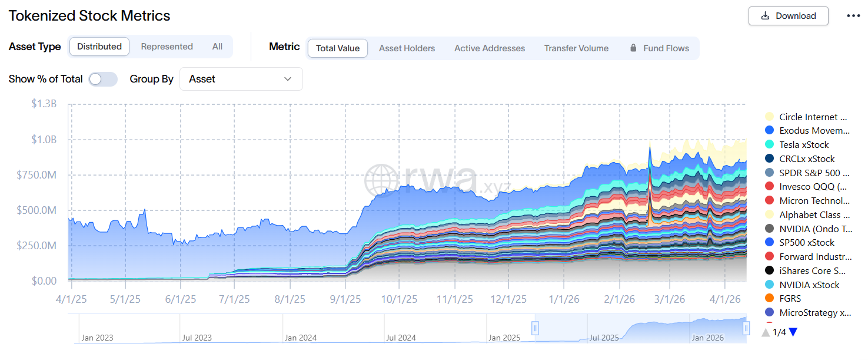Open the three-dot more options menu
This screenshot has height=360, width=868.
point(853,16)
